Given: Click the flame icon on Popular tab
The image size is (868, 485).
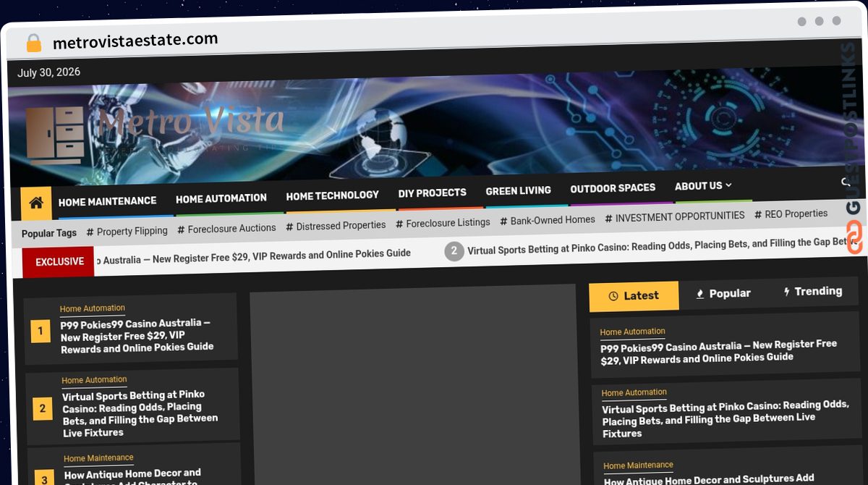Looking at the screenshot, I should (699, 294).
